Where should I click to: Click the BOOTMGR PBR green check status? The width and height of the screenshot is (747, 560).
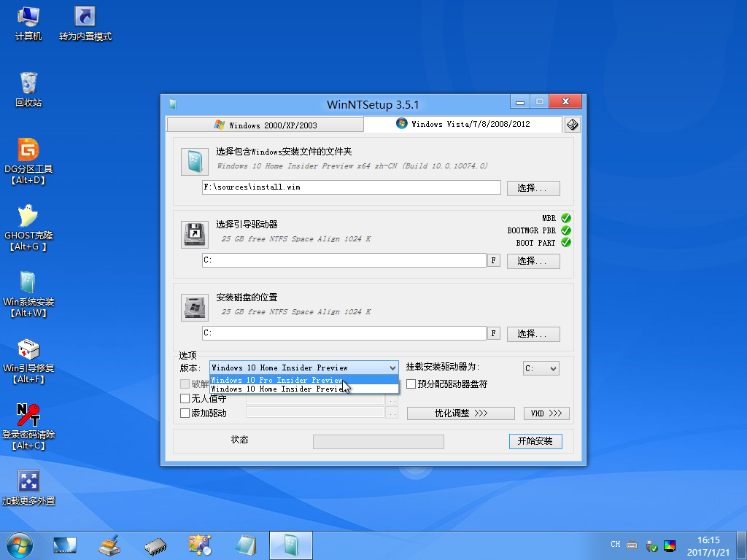[566, 230]
